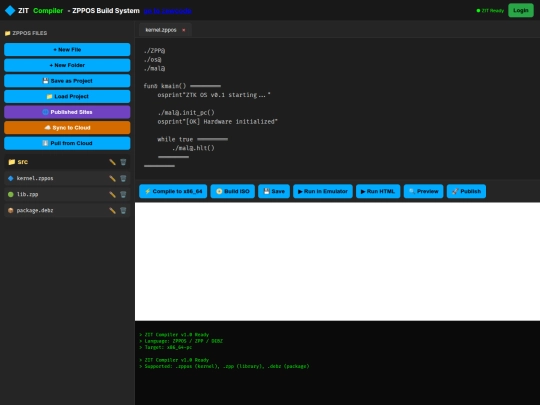540x405 pixels.
Task: Select package.debz in the file list
Action: coord(35,210)
